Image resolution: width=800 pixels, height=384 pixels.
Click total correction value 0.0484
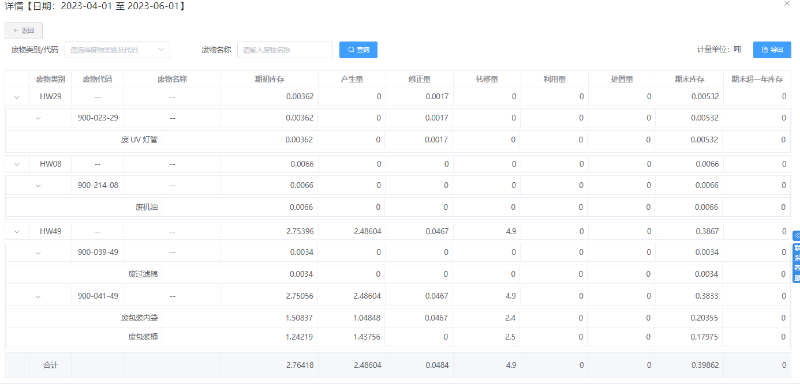point(437,365)
